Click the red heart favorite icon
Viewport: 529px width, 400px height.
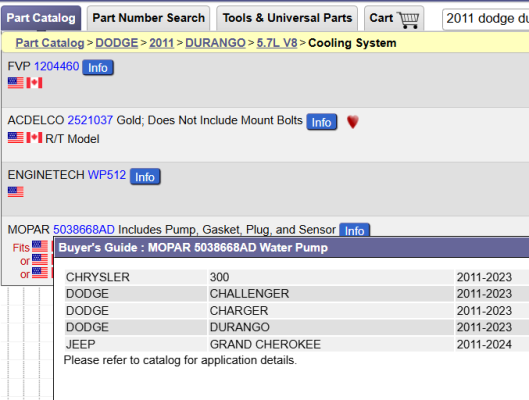pyautogui.click(x=353, y=122)
